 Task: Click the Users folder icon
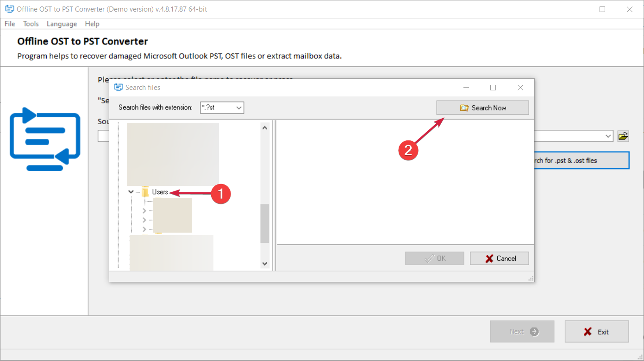tap(145, 192)
